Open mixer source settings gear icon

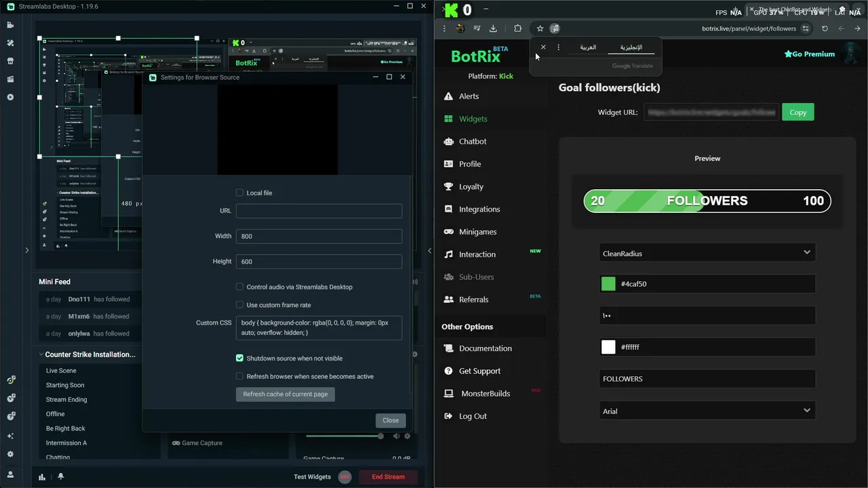pos(408,436)
